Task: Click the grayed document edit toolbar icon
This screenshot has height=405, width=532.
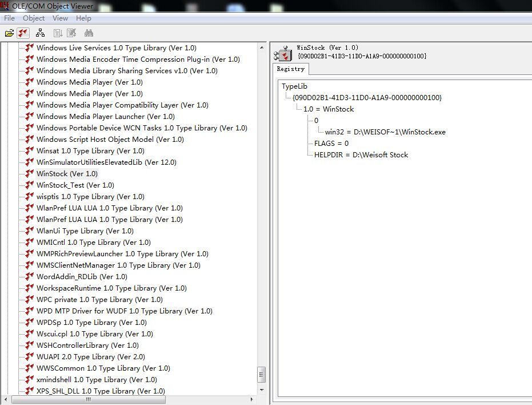Action: tap(71, 33)
